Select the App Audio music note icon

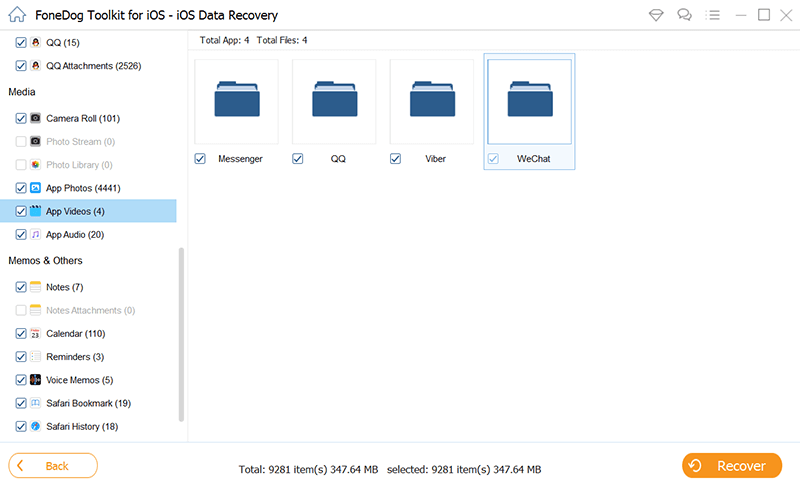[x=35, y=234]
